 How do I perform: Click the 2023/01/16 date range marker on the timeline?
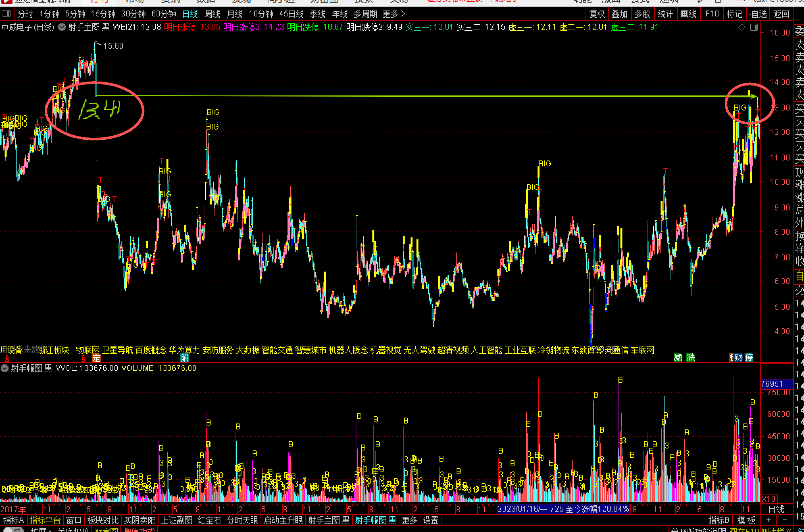point(564,509)
